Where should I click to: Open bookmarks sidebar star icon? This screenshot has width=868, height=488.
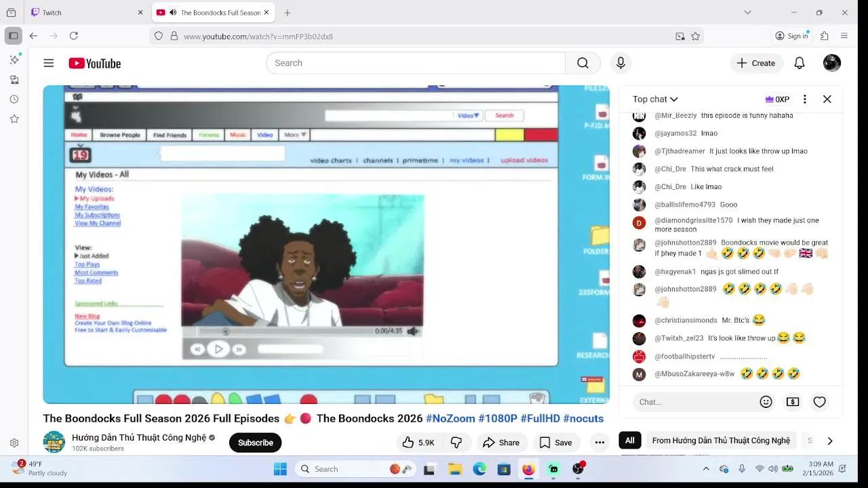14,119
